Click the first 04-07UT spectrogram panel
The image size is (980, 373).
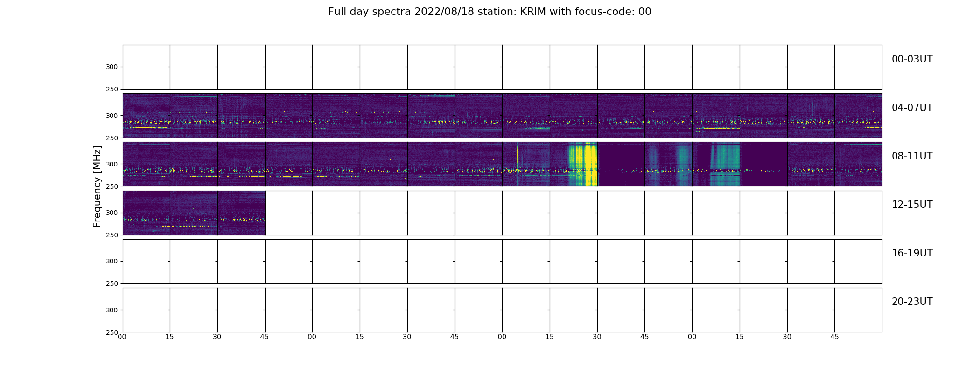coord(147,116)
